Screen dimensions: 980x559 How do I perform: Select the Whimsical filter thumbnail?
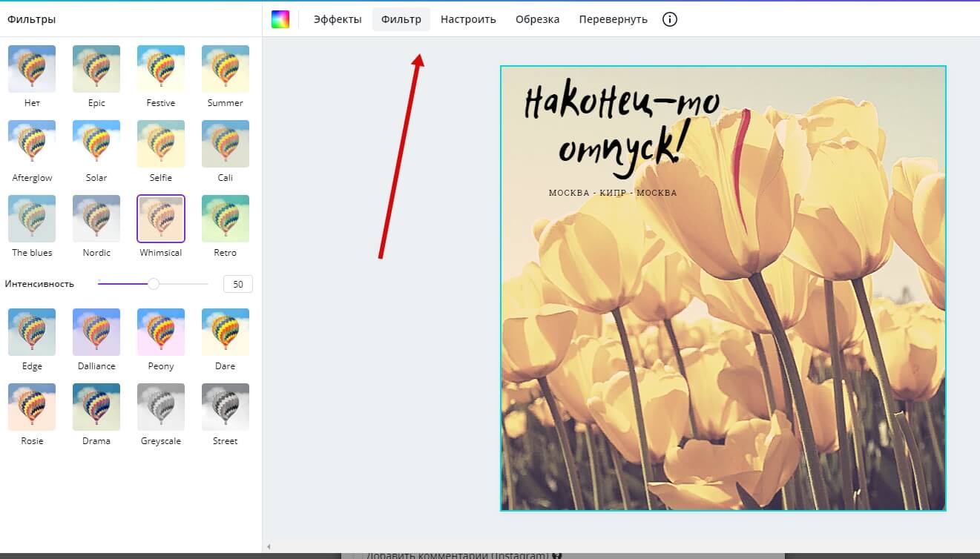(161, 219)
